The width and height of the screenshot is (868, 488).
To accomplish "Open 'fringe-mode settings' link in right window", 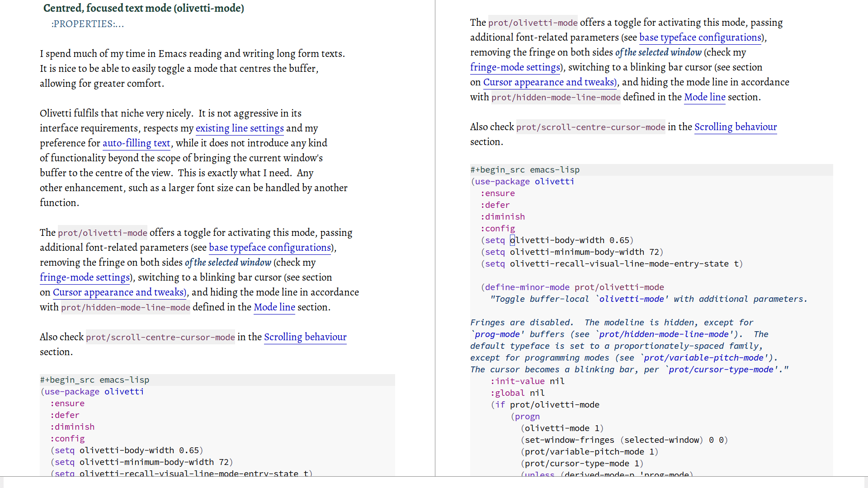I will pos(515,67).
